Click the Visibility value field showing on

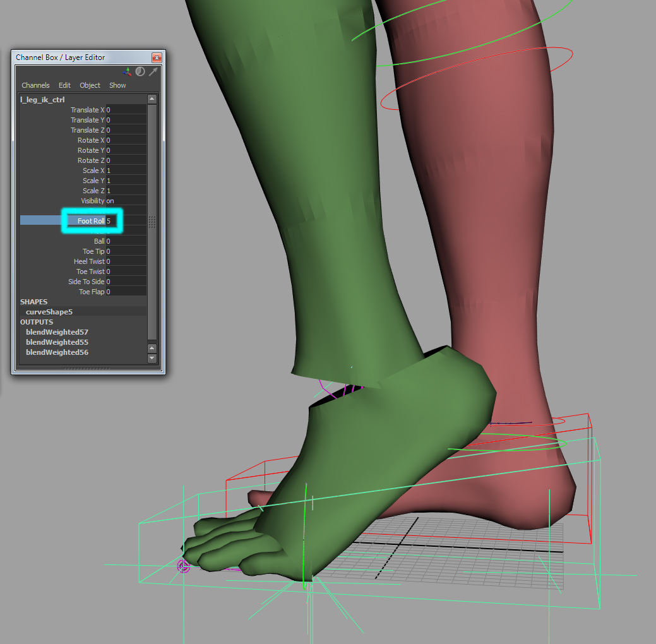[126, 201]
